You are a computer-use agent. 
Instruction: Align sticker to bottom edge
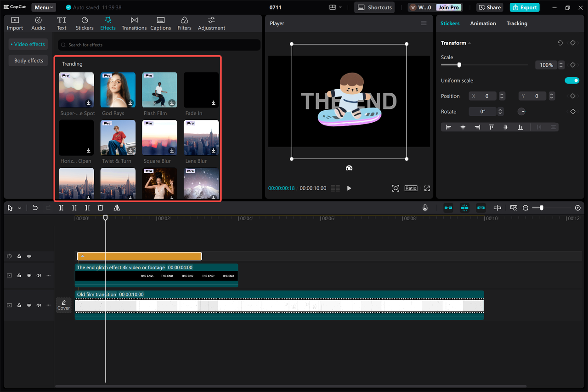[520, 127]
